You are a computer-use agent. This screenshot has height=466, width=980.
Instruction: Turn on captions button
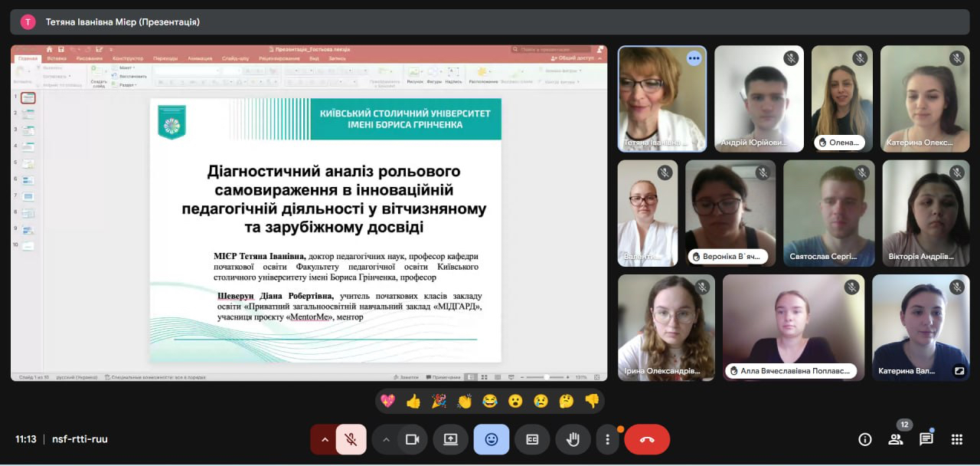pyautogui.click(x=532, y=439)
